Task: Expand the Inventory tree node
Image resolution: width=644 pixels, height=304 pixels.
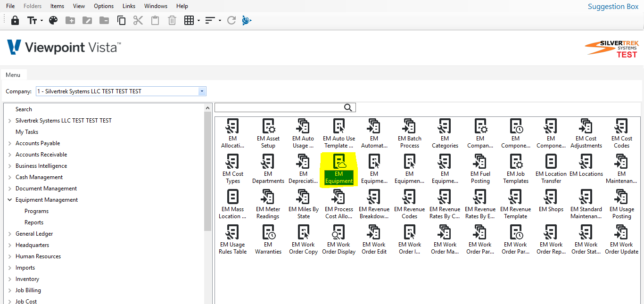Action: click(10, 279)
